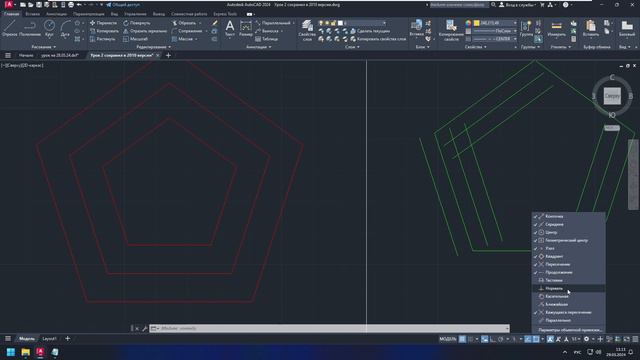Expand the Modify (Редактирование) panel
Image resolution: width=640 pixels, height=360 pixels.
click(153, 47)
